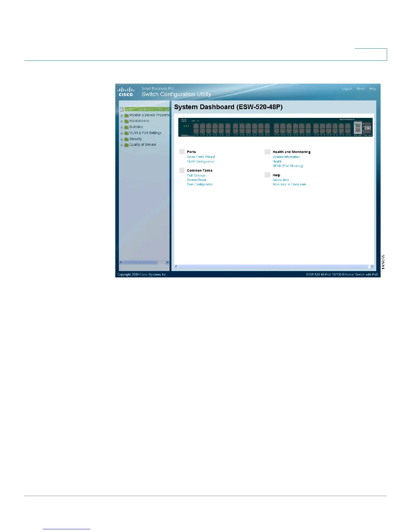
Task: Open the PoE Settings link
Action: tap(196, 176)
